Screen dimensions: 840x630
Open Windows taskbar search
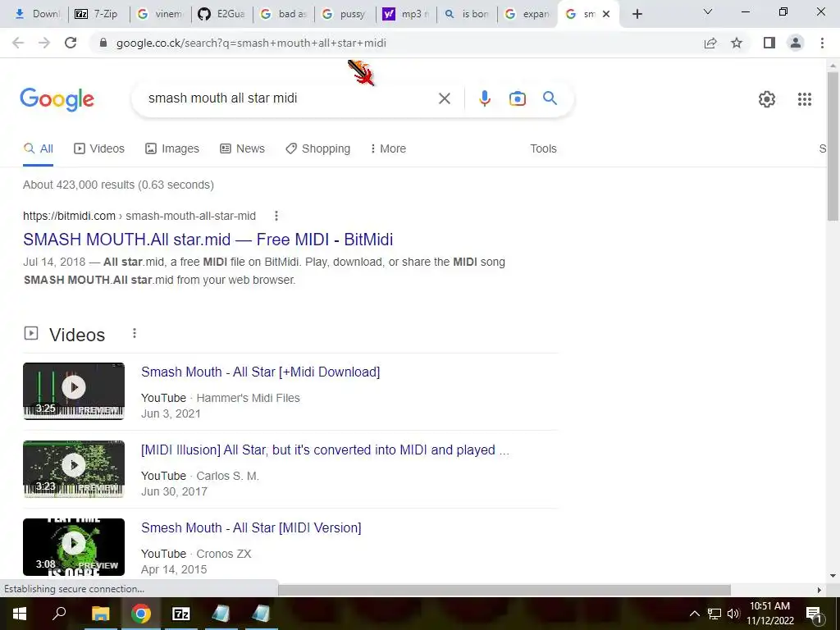point(59,614)
